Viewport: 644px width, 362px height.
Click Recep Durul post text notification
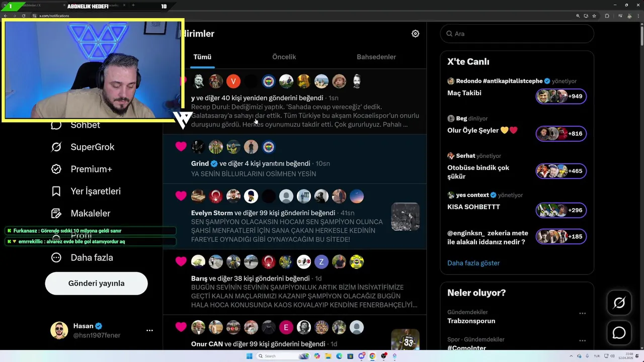pyautogui.click(x=305, y=116)
